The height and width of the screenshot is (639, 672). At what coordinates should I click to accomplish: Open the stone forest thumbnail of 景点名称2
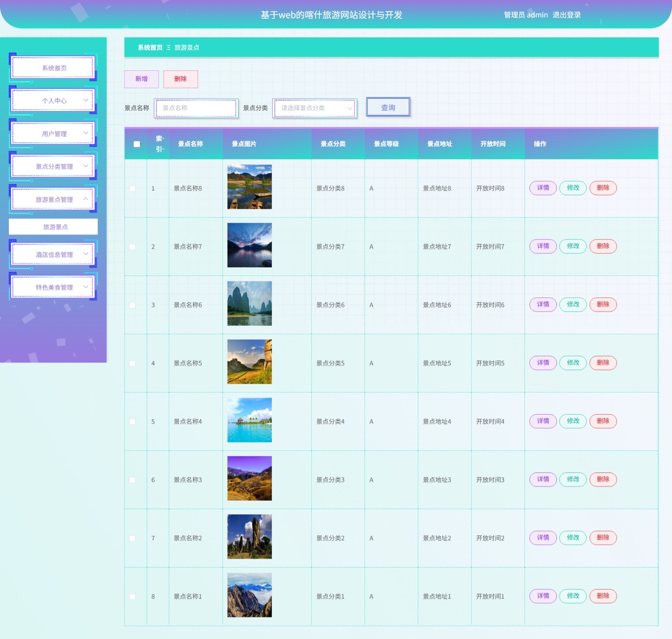[x=250, y=537]
